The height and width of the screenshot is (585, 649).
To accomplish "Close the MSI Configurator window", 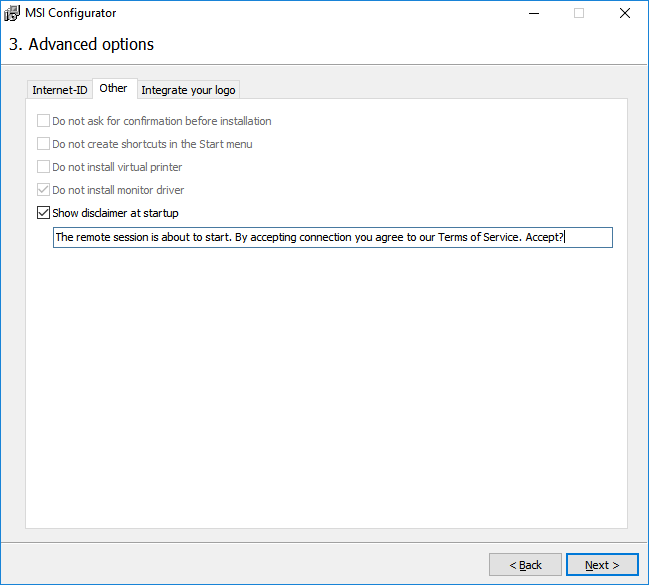I will 624,13.
